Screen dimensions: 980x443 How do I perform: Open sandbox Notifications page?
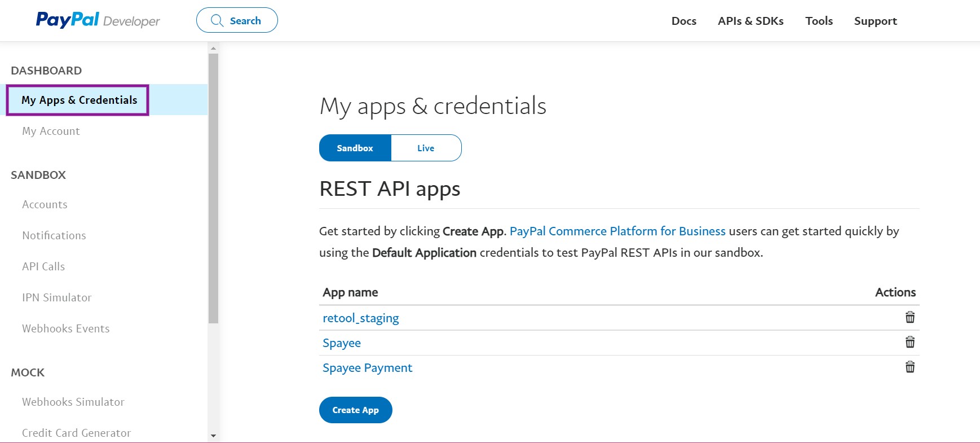pyautogui.click(x=54, y=235)
